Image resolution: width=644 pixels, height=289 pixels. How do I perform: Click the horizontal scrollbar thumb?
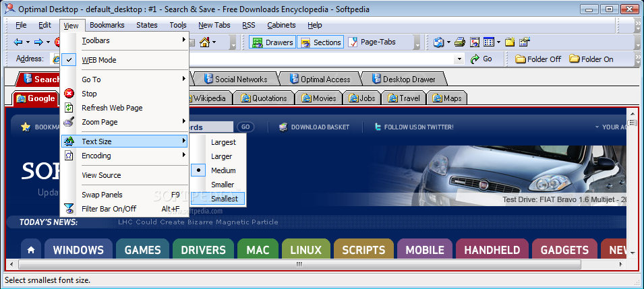coord(299,264)
